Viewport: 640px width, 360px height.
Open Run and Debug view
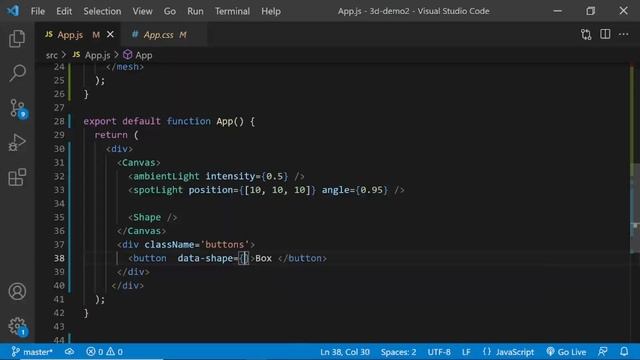pos(17,143)
